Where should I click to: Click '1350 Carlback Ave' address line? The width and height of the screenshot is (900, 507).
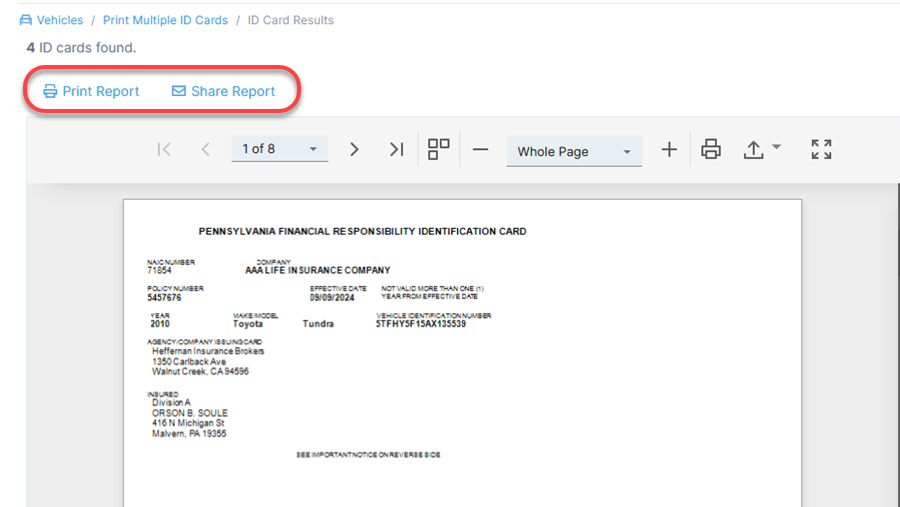pos(189,361)
